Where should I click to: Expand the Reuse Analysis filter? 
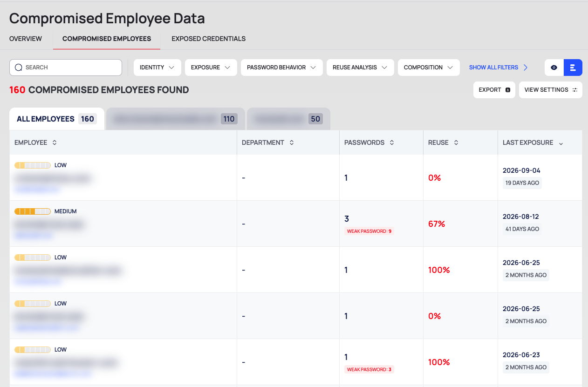pos(360,68)
